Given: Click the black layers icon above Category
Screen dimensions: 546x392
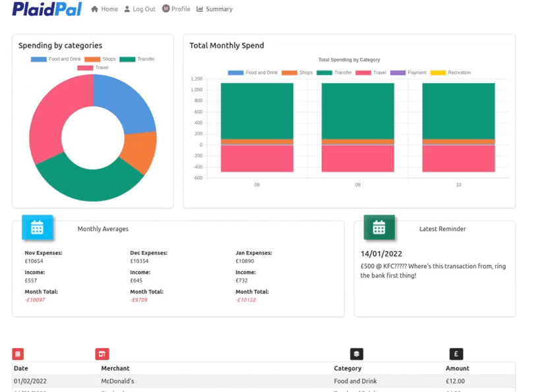Looking at the screenshot, I should click(x=356, y=354).
